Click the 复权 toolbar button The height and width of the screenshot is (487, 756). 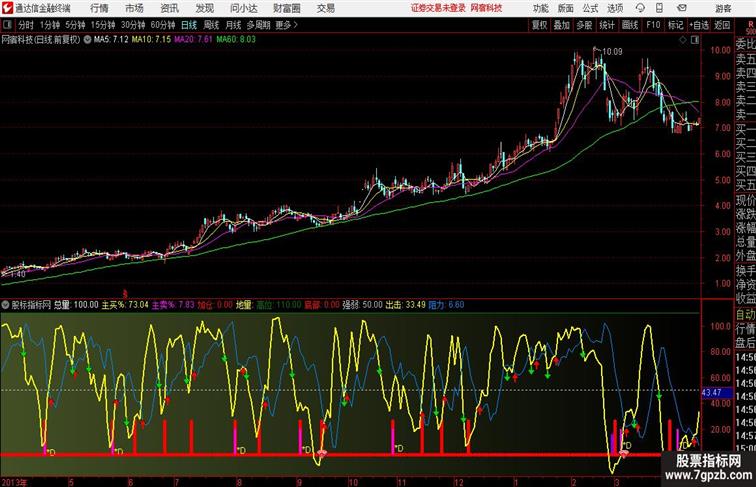[540, 25]
